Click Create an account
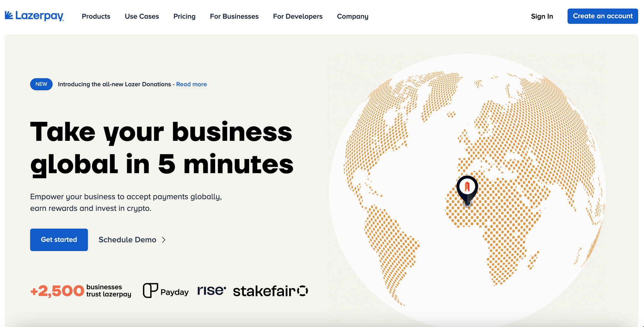 coord(602,16)
